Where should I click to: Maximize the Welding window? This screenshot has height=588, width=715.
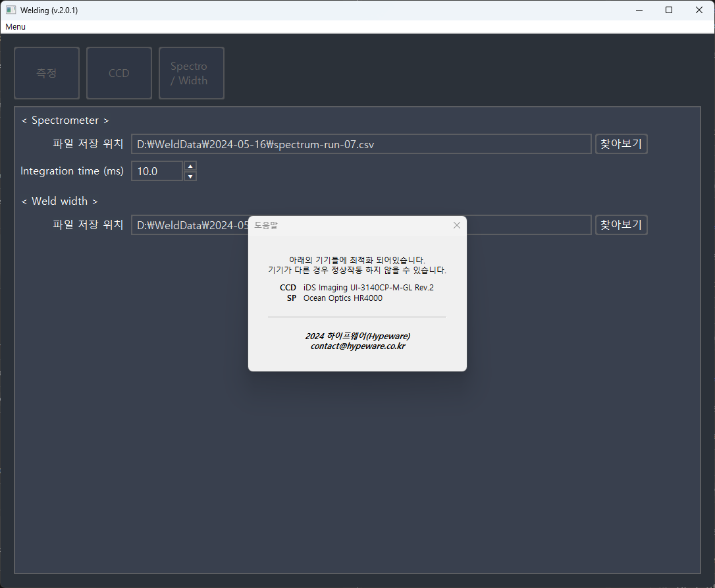669,10
